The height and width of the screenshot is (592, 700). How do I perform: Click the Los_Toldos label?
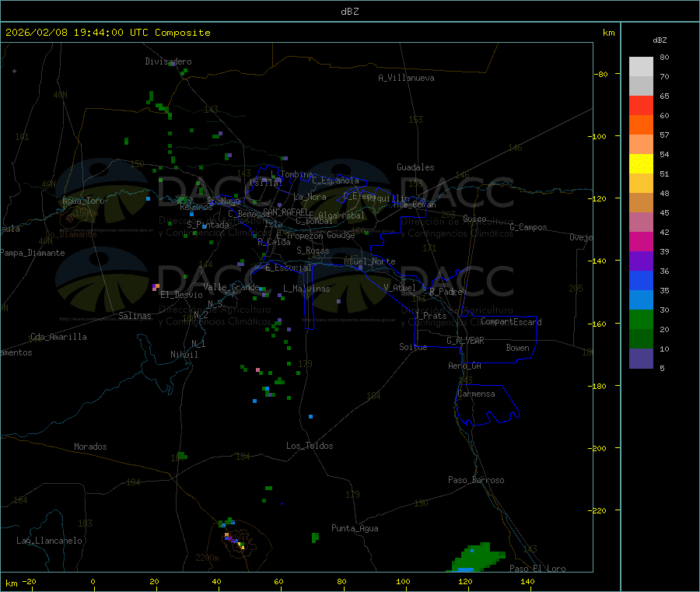pos(310,446)
